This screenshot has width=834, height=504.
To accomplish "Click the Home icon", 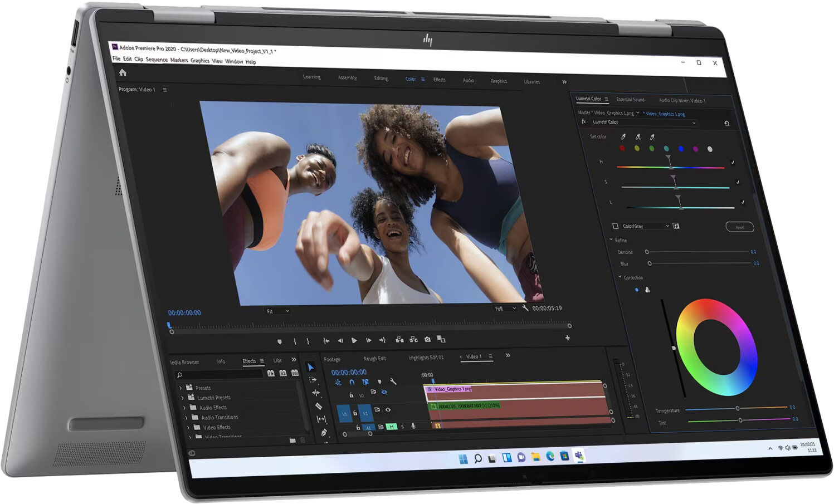I will (123, 72).
